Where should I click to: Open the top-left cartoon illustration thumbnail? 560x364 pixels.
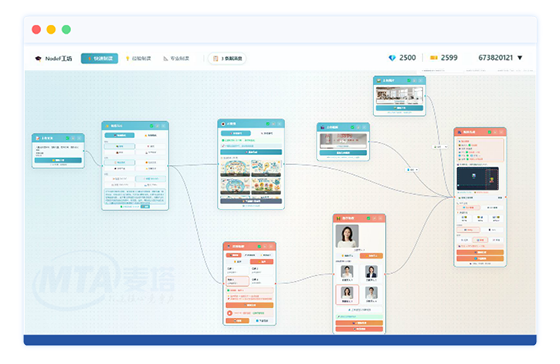[235, 168]
